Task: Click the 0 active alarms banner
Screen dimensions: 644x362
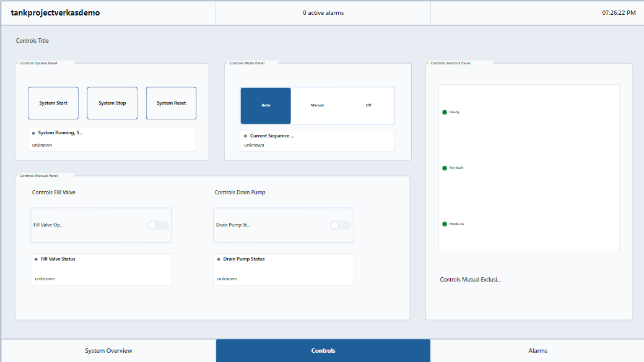Action: [x=323, y=13]
